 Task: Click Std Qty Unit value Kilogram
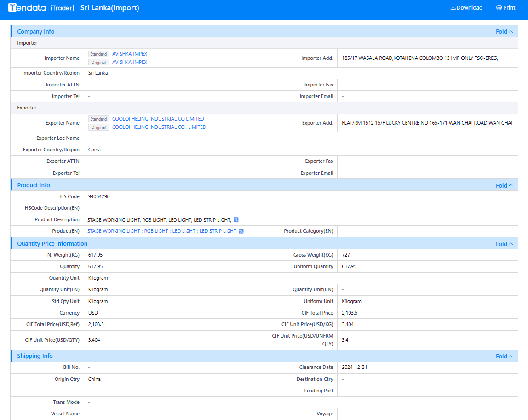click(98, 301)
